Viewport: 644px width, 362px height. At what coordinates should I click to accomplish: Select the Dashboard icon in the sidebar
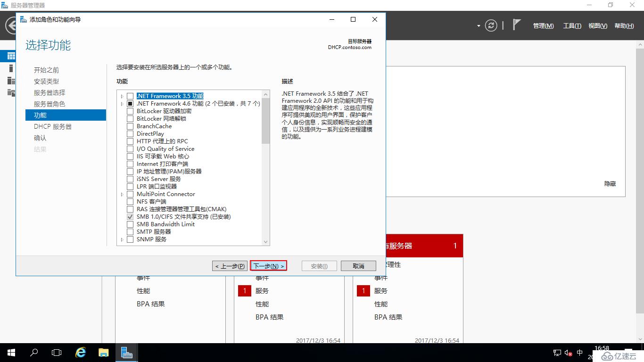pyautogui.click(x=11, y=56)
